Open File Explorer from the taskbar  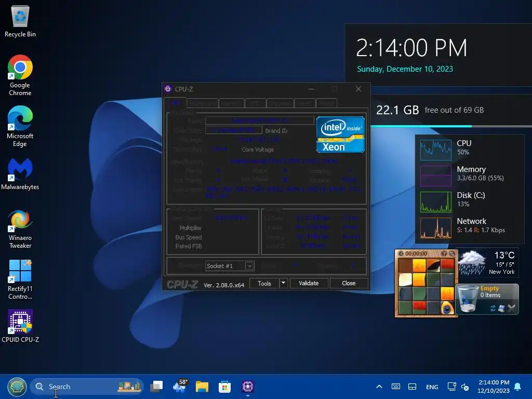click(202, 387)
